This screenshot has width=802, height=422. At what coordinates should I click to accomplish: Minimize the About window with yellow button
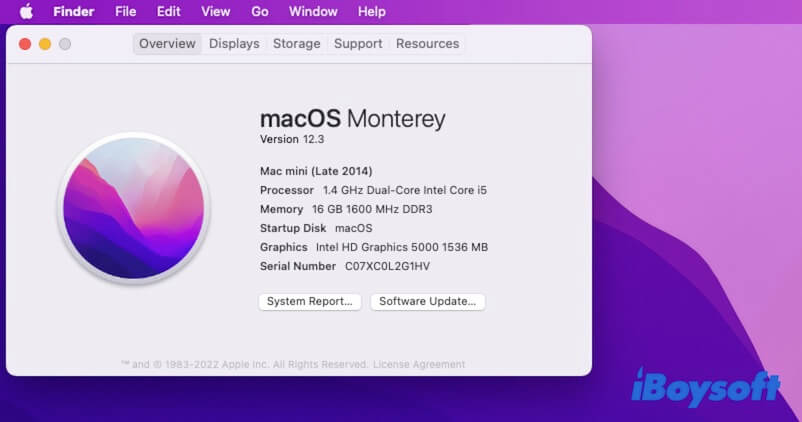coord(45,44)
